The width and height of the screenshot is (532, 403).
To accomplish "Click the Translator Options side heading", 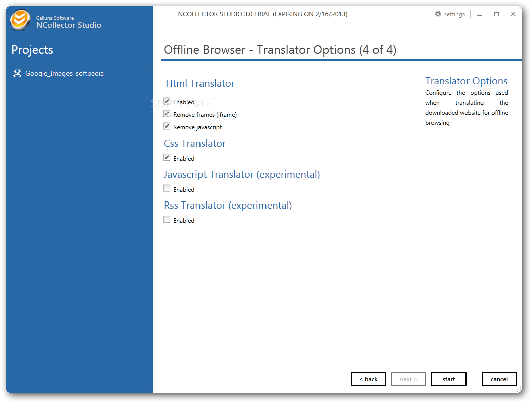I will [x=466, y=81].
